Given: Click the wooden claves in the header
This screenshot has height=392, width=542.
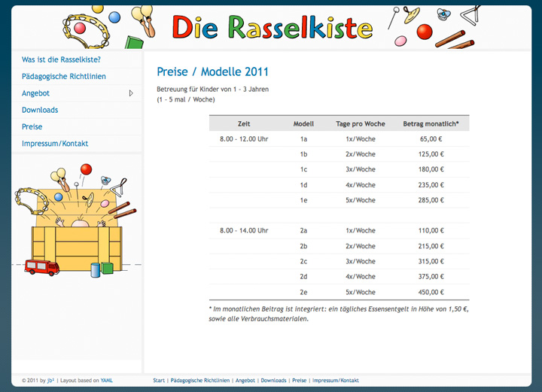Looking at the screenshot, I should (455, 41).
